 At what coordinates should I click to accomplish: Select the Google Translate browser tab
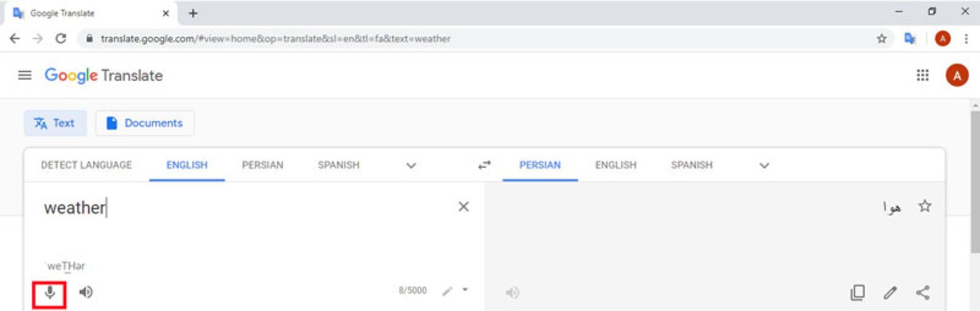coord(90,13)
